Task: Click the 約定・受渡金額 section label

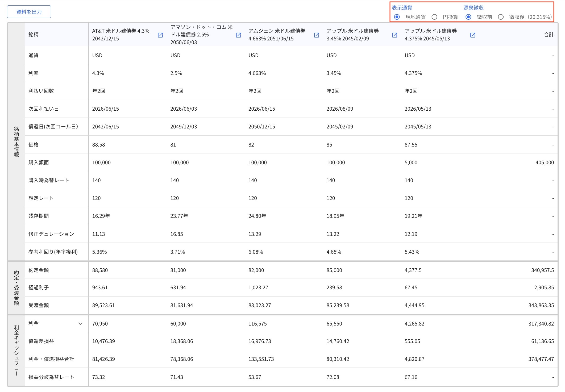Action: click(16, 287)
